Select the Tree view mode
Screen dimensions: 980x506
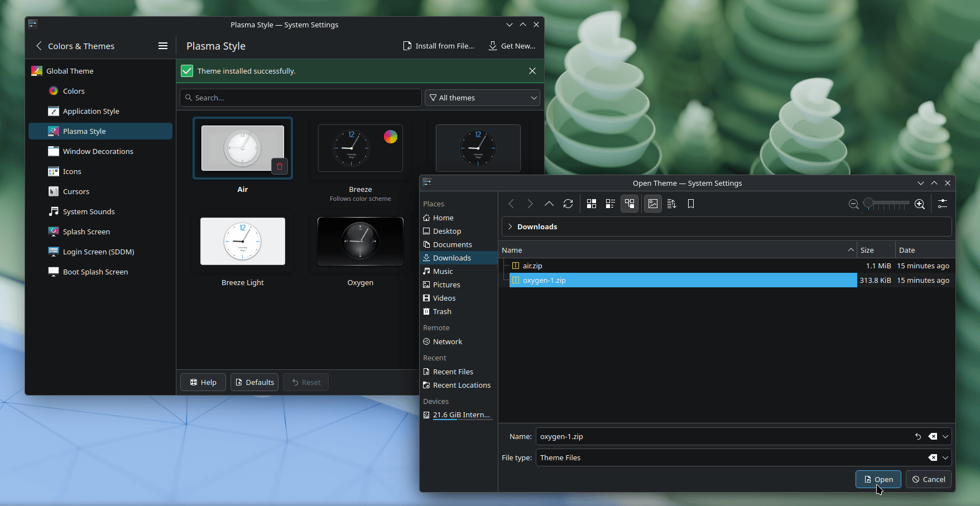(630, 204)
